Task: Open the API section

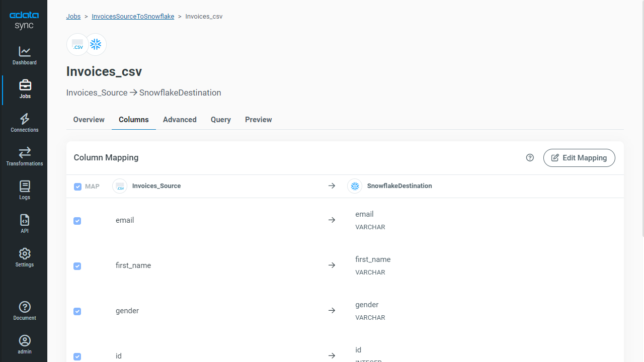Action: pyautogui.click(x=25, y=224)
